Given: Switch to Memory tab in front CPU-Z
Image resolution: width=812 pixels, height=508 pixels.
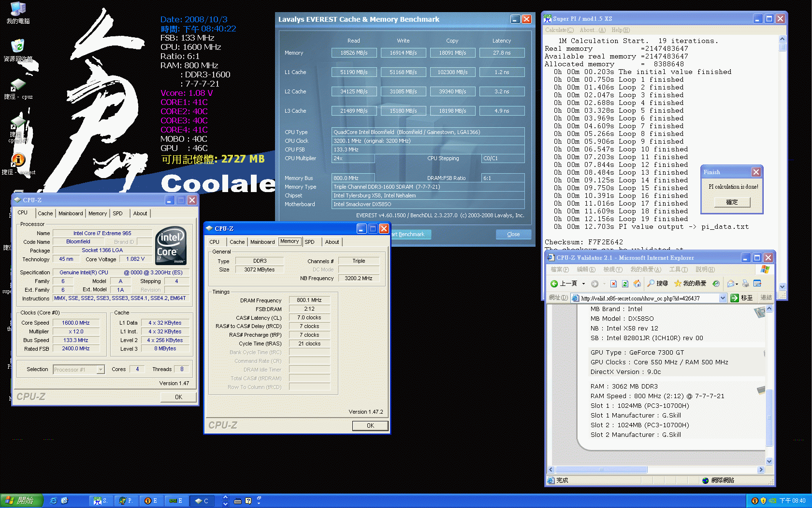Looking at the screenshot, I should coord(290,241).
